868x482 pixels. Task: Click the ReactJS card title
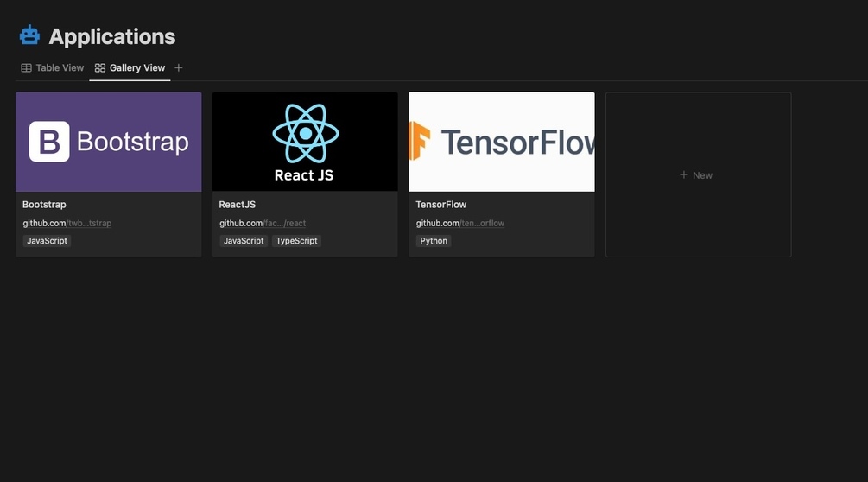click(237, 204)
